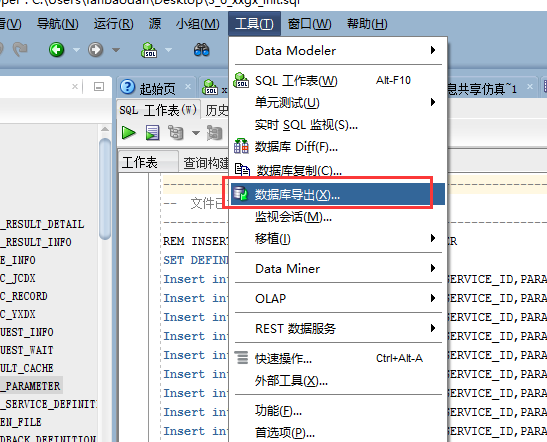Select the C_RECORD table
This screenshot has height=442, width=547.
24,296
